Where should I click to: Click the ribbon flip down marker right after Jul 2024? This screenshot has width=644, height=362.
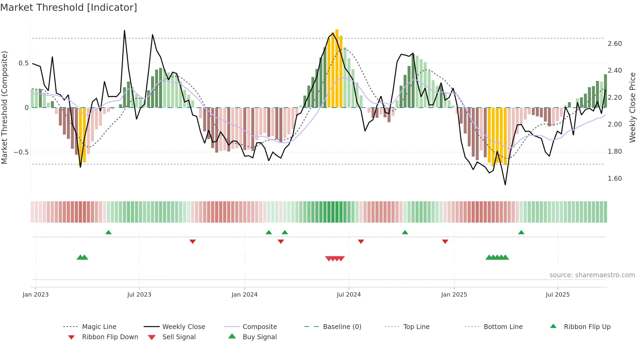[361, 242]
